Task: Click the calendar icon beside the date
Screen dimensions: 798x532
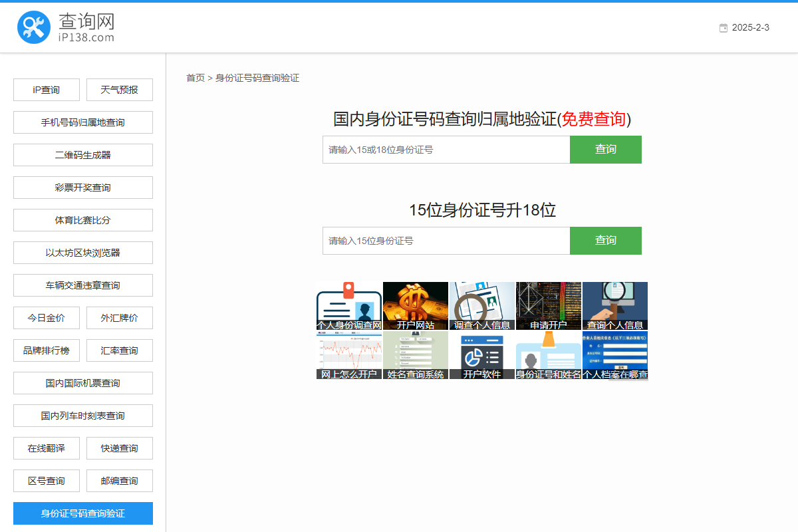Action: click(724, 28)
